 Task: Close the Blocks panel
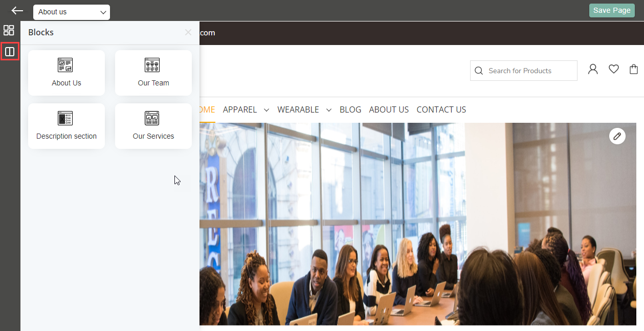point(188,32)
